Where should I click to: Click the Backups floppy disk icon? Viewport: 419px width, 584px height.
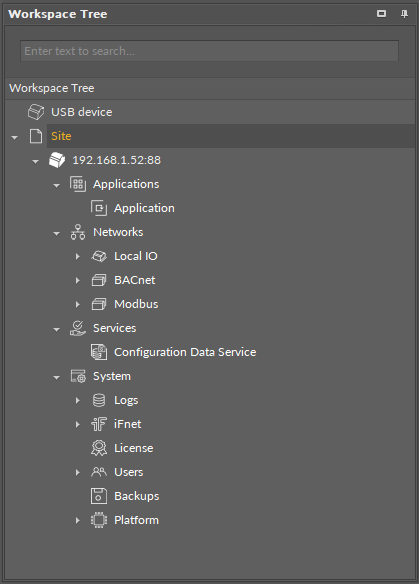click(x=99, y=496)
